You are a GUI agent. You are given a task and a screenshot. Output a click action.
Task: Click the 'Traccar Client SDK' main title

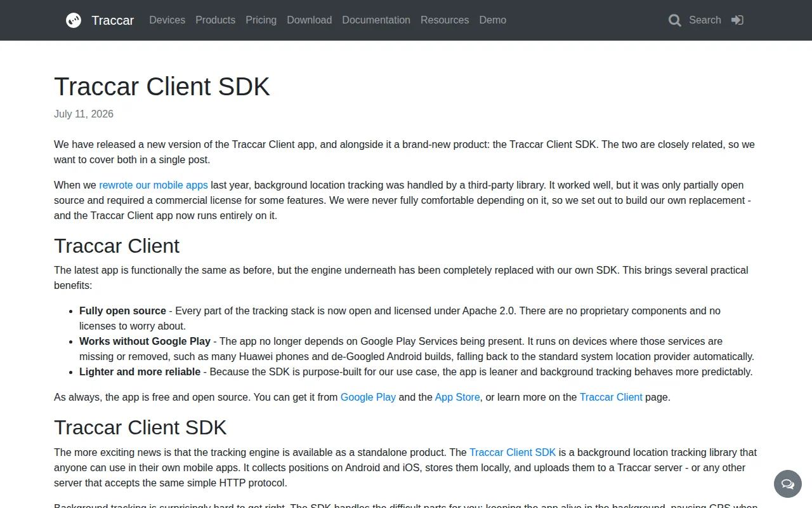pyautogui.click(x=162, y=87)
